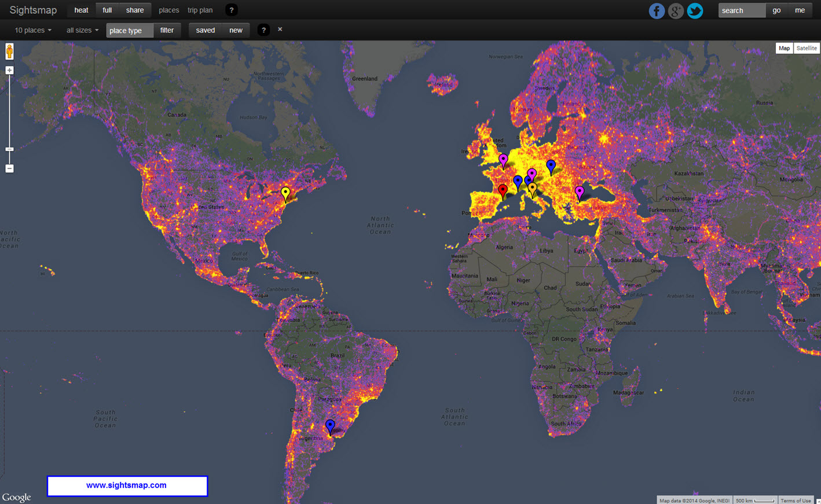The width and height of the screenshot is (821, 504).
Task: Select the magenta marker by the Black Sea
Action: [x=580, y=193]
